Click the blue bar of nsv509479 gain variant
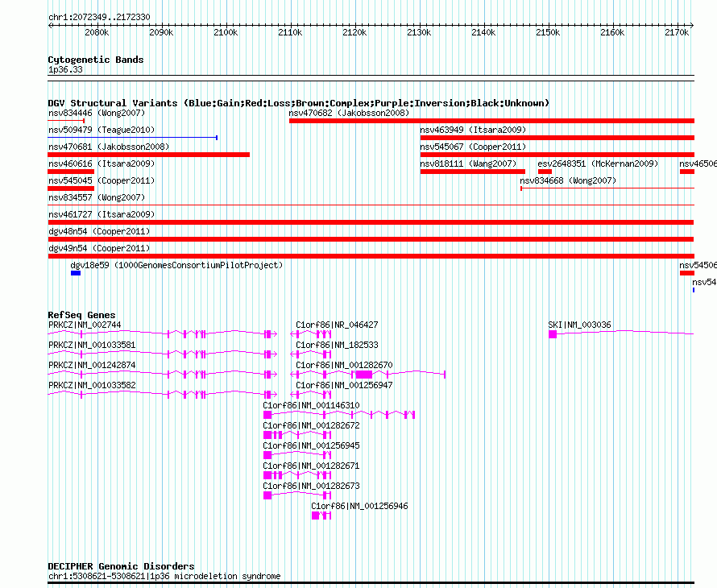 click(x=133, y=137)
